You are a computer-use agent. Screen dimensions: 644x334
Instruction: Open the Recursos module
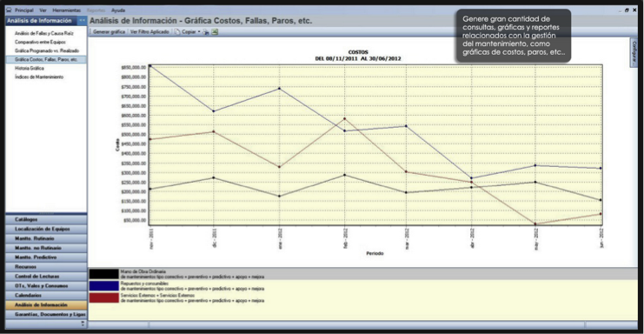(x=46, y=267)
